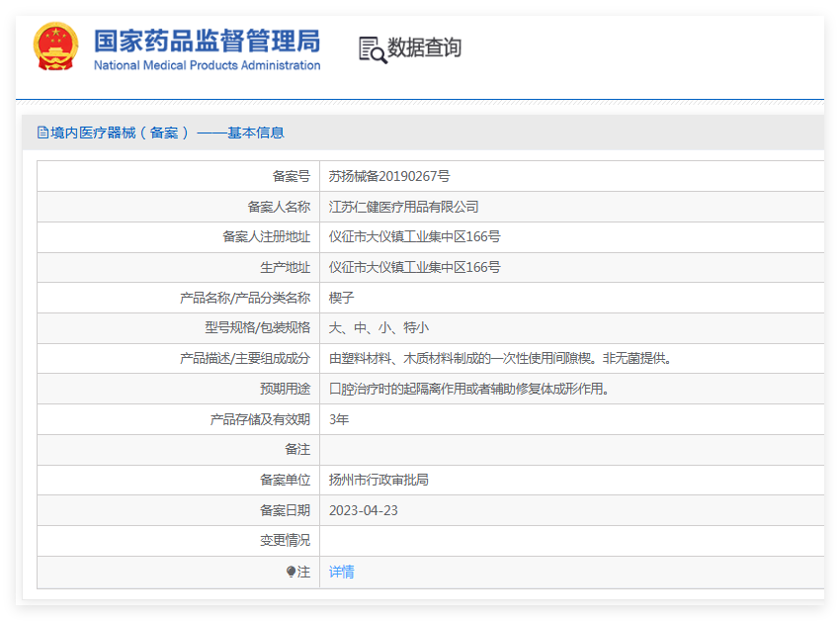This screenshot has width=840, height=621.
Task: Click the 国家药品监督管理局 site title
Action: 207,41
